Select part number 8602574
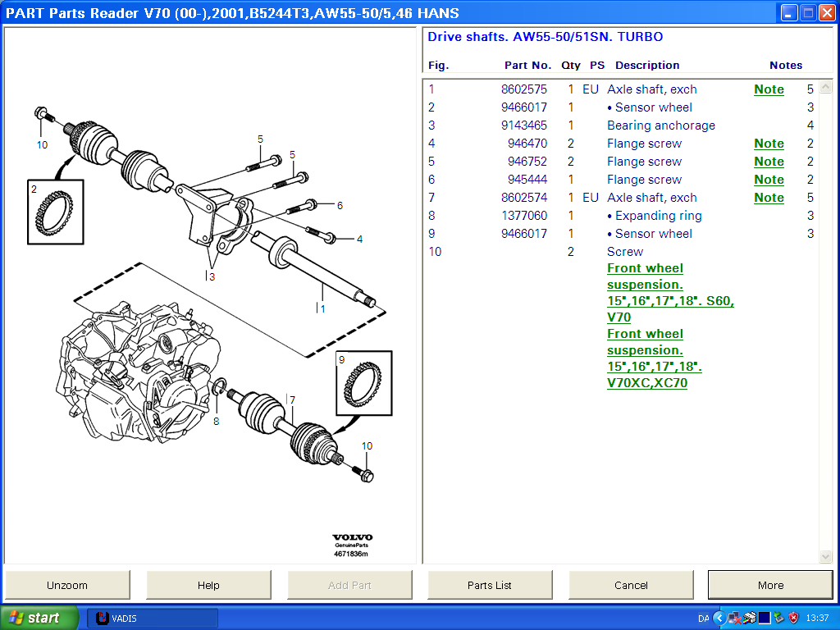The height and width of the screenshot is (630, 840). [x=524, y=198]
